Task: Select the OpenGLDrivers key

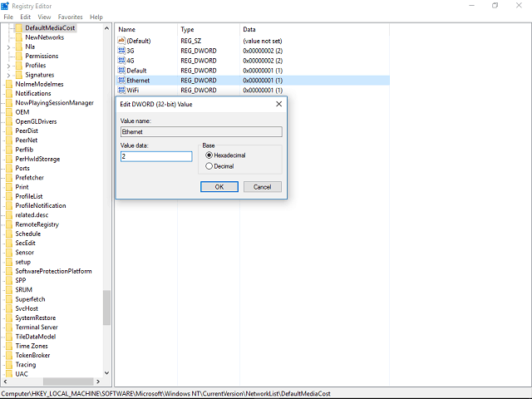Action: [x=36, y=121]
